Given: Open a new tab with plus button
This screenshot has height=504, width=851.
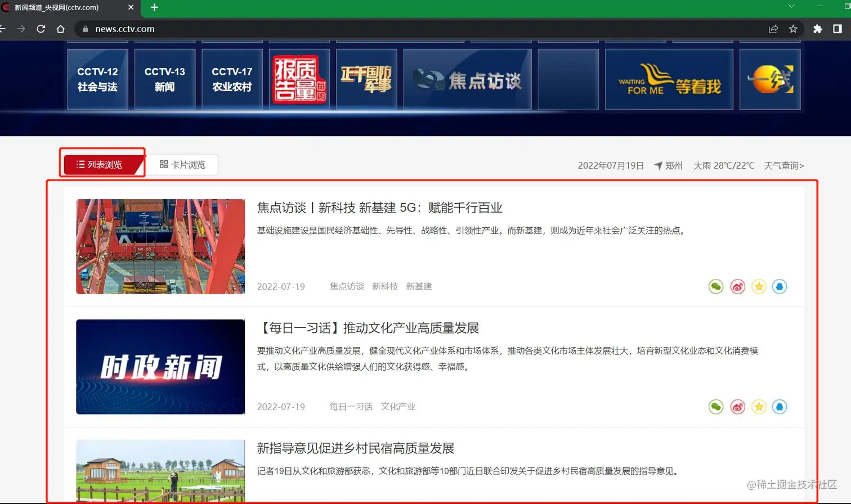Looking at the screenshot, I should coord(154,7).
